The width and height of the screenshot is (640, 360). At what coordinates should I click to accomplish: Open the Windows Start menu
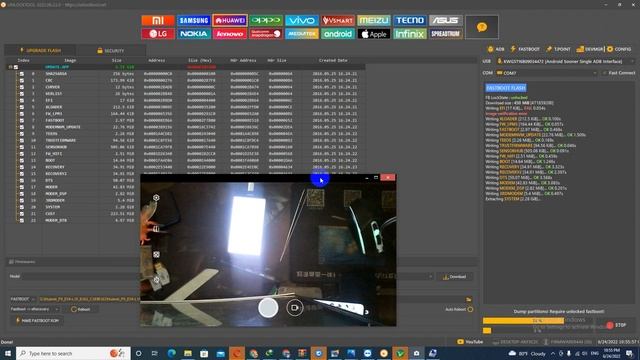(7, 353)
